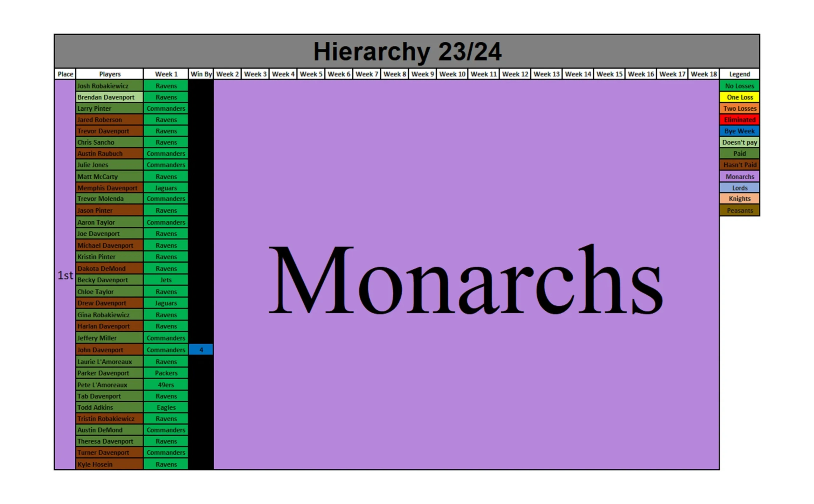Click the blue Bye Week legend swatch
Screen dimensions: 814x504
point(739,131)
